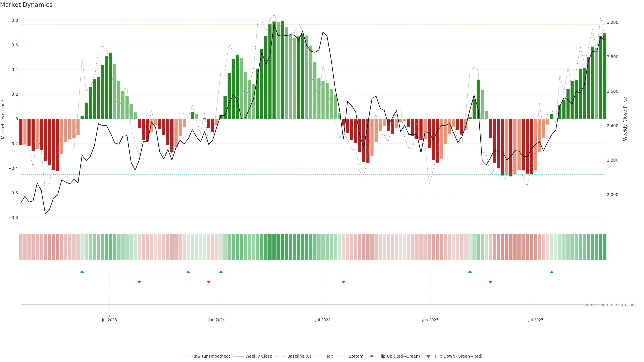This screenshot has height=362, width=644.
Task: Click the Weekly Close Price axis title
Action: click(625, 119)
